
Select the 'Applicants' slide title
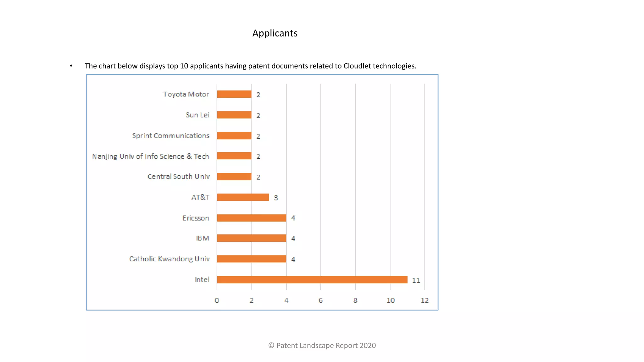coord(275,33)
